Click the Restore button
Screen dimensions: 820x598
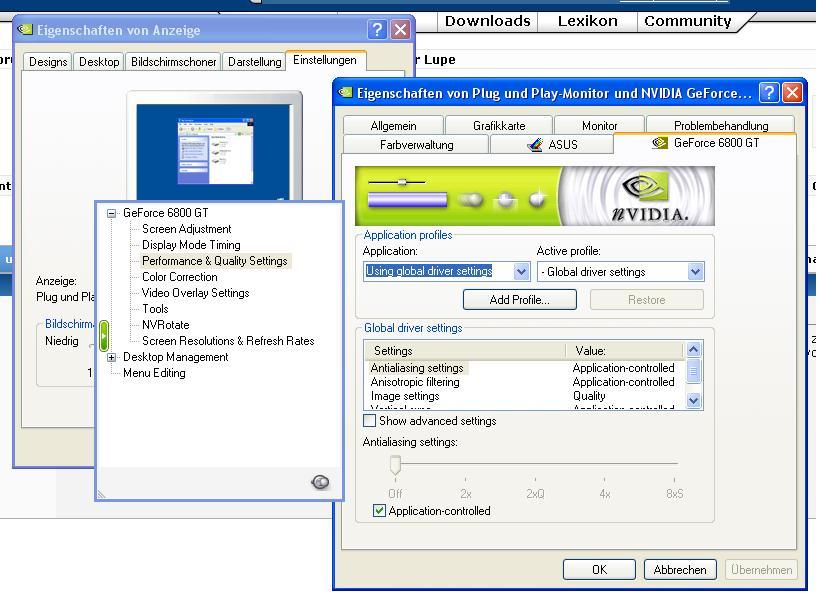tap(647, 300)
